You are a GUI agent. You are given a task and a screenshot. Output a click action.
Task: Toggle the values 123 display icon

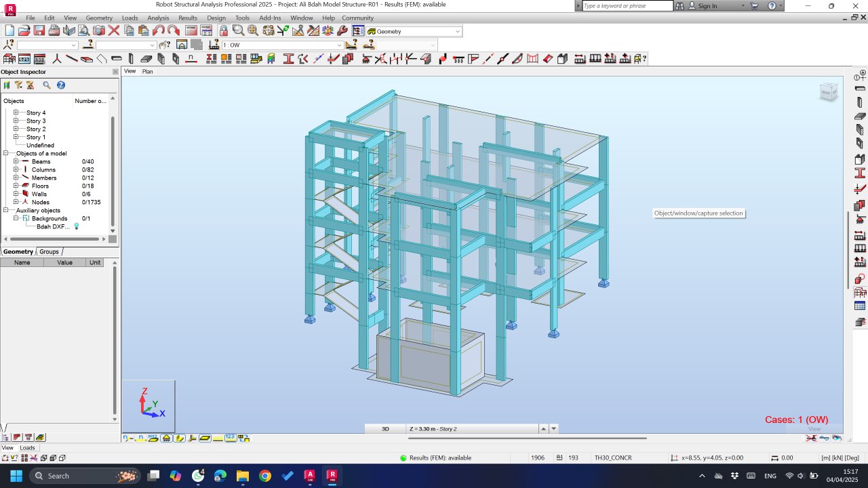tap(231, 439)
